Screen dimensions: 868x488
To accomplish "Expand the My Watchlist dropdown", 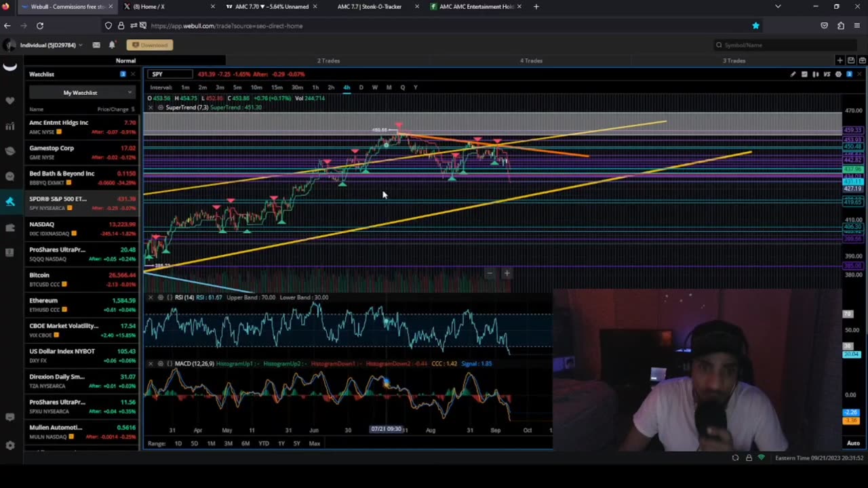I will click(81, 92).
